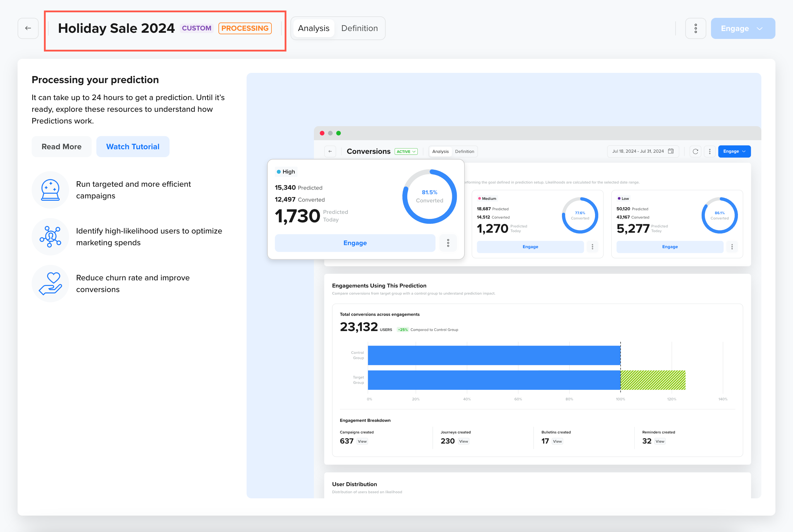Click the PROCESSING status badge
The image size is (793, 532).
coord(245,28)
